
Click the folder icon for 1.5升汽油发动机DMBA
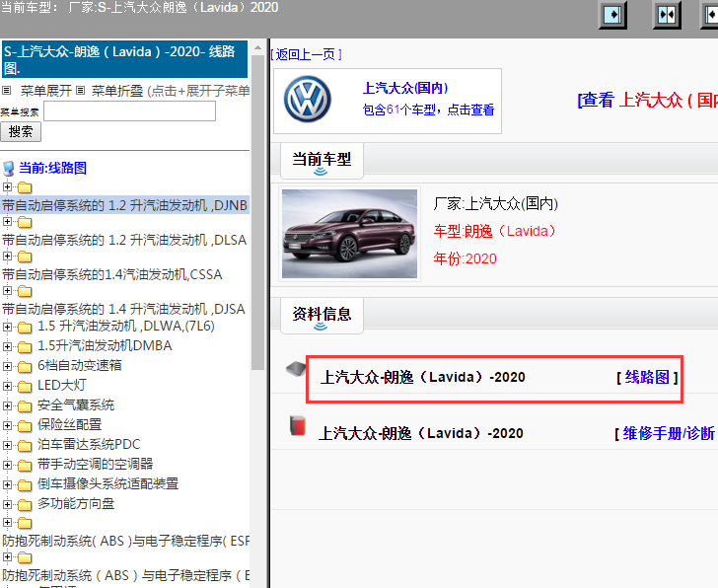tap(25, 346)
